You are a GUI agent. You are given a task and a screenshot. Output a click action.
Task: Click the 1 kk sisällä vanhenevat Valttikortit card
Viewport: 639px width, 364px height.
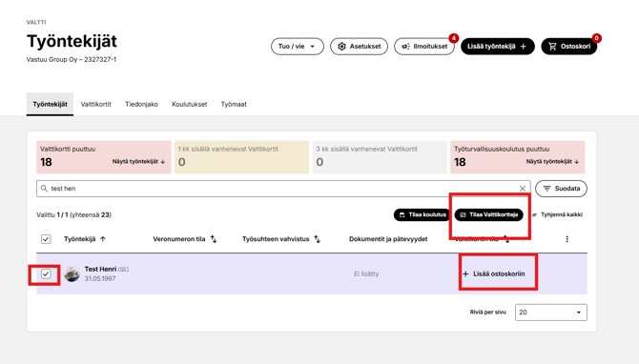click(x=241, y=157)
